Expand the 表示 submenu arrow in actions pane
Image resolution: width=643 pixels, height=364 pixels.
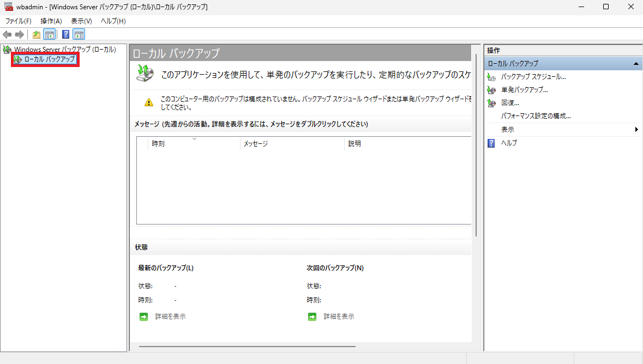point(636,130)
